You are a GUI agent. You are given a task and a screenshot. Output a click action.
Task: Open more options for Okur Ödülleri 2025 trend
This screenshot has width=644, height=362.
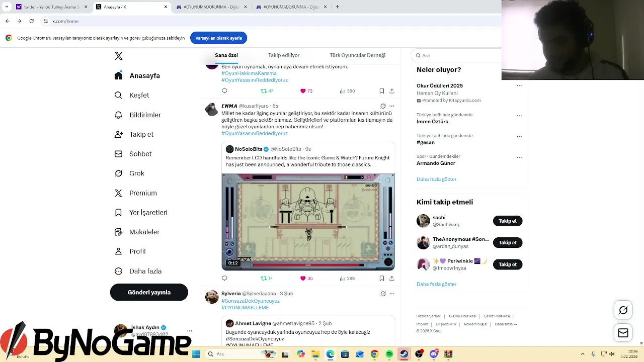(x=519, y=85)
